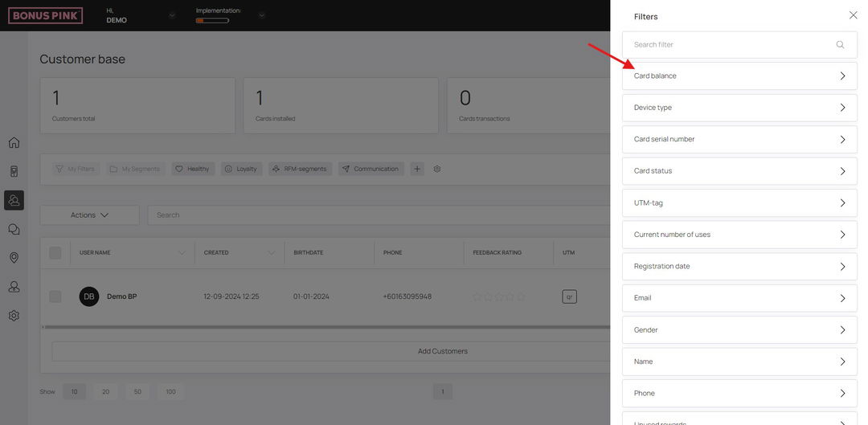Go to page 1

tap(442, 392)
